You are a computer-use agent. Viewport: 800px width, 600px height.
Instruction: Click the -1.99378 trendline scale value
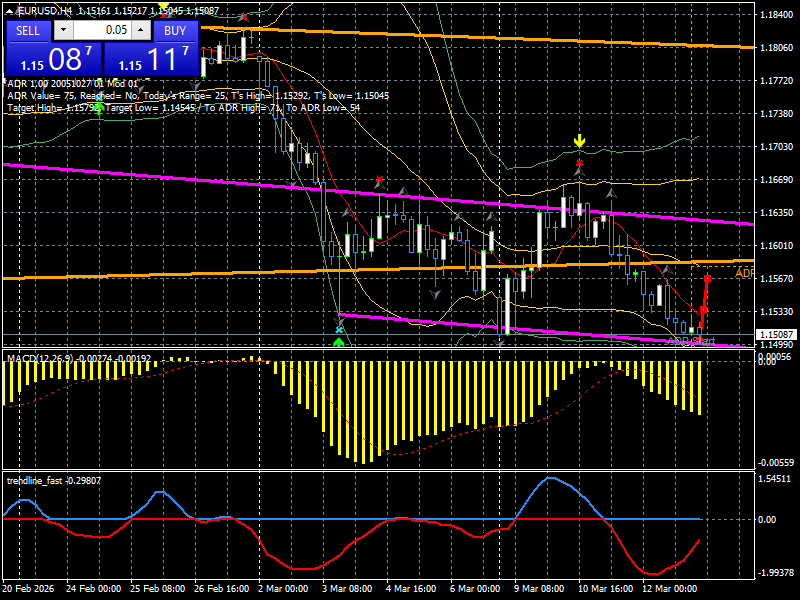(x=776, y=572)
